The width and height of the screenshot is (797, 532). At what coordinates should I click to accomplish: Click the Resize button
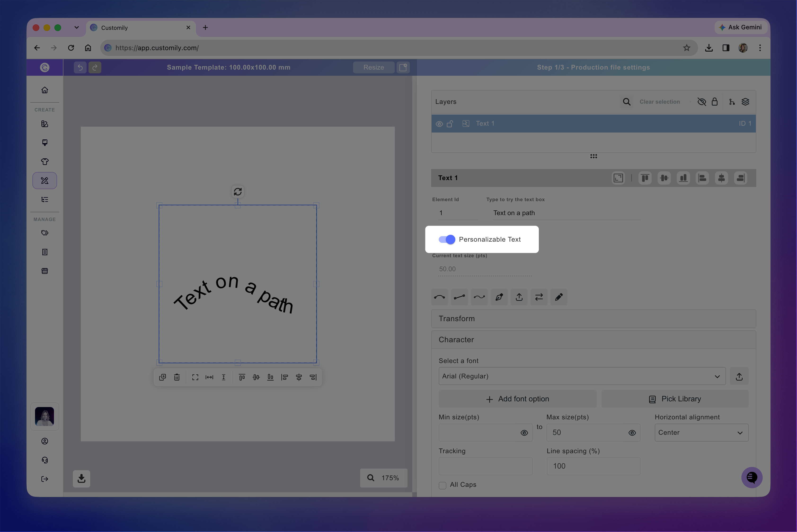pyautogui.click(x=374, y=67)
